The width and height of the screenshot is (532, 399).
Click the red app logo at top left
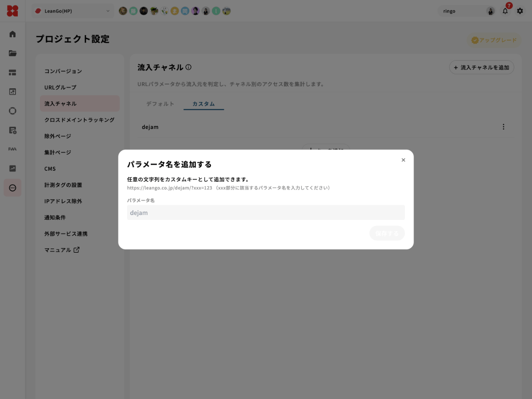(12, 11)
